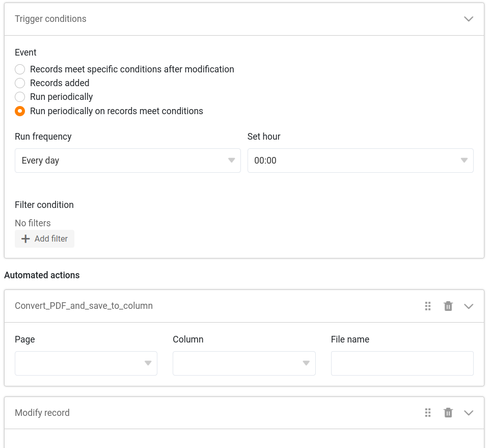Collapse the Convert_PDF_and_save_to_column section
491x448 pixels.
469,306
